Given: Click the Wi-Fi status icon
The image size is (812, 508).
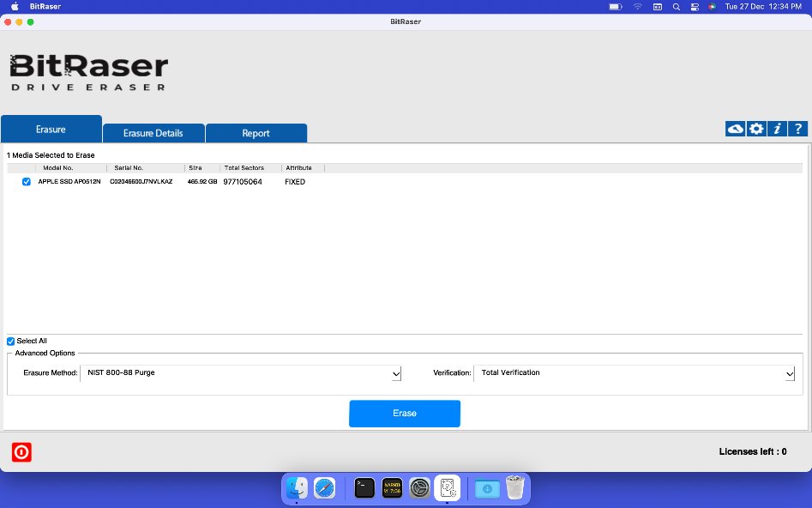Looking at the screenshot, I should click(637, 7).
